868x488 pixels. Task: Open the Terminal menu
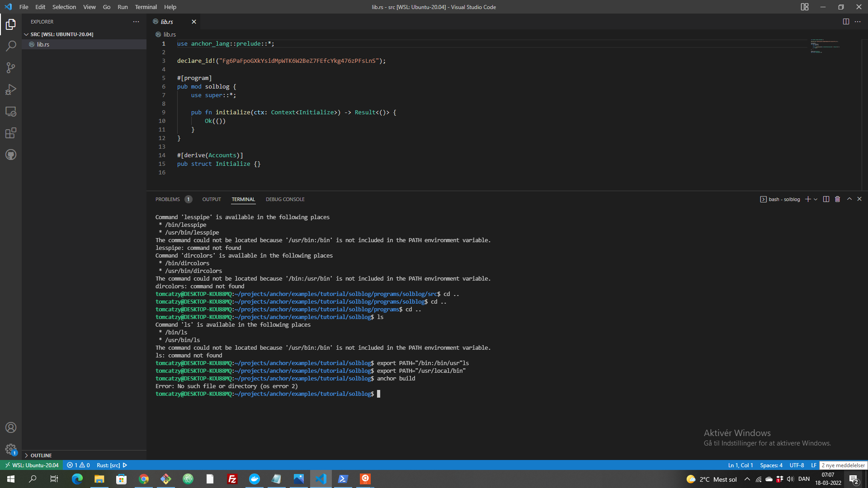coord(146,7)
